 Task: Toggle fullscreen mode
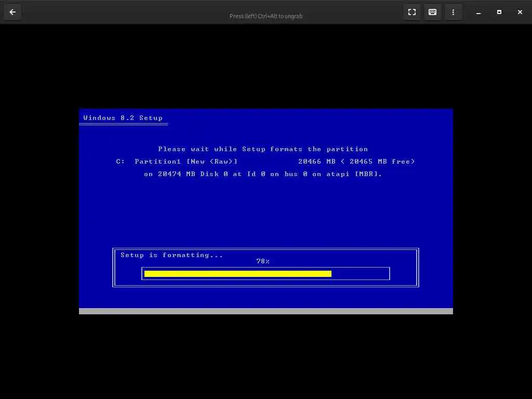point(412,12)
